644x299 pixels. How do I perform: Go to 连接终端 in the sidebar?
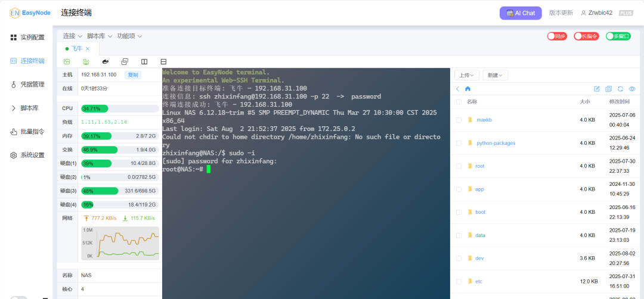(27, 61)
